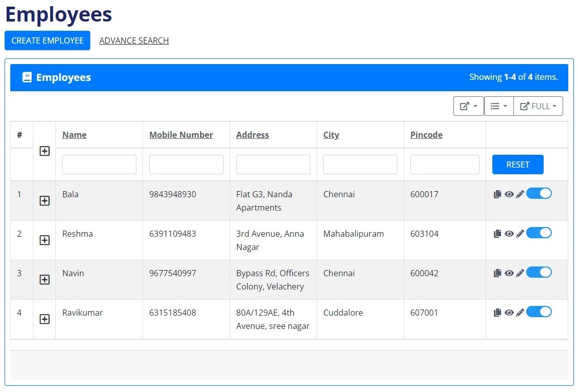
Task: Click the edit pencil icon for Navin
Action: coord(520,273)
